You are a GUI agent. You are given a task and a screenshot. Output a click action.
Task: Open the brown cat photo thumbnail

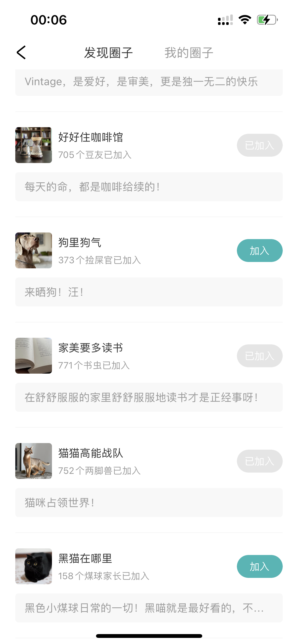click(x=34, y=461)
